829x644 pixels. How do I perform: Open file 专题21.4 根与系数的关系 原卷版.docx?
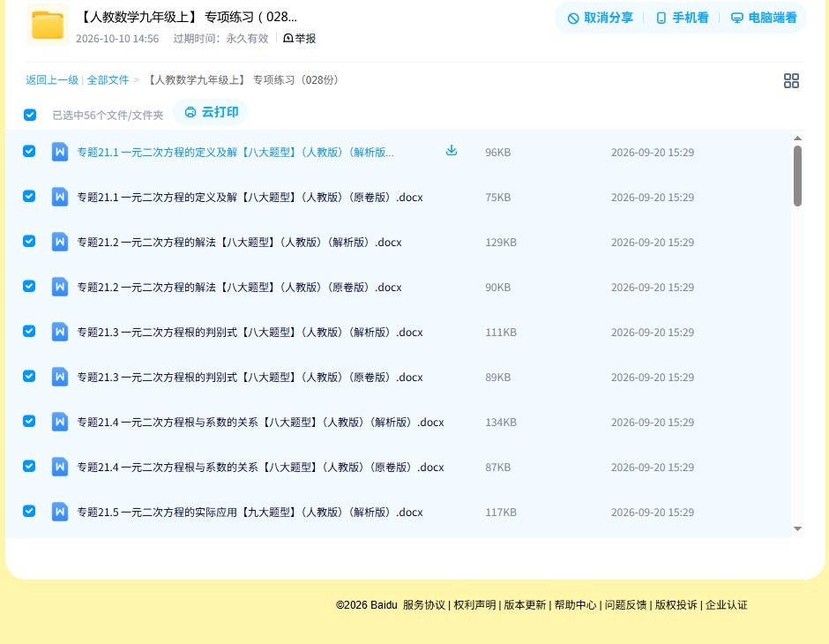261,467
